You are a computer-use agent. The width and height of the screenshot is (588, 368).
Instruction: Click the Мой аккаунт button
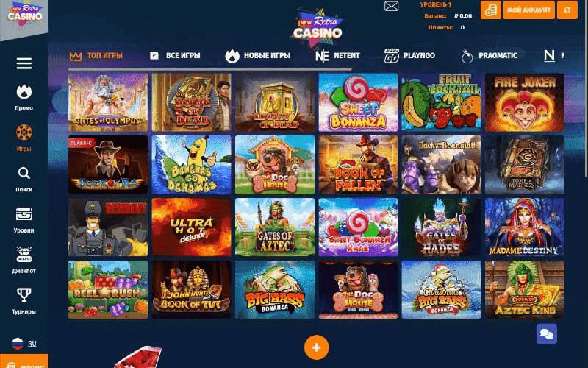528,10
